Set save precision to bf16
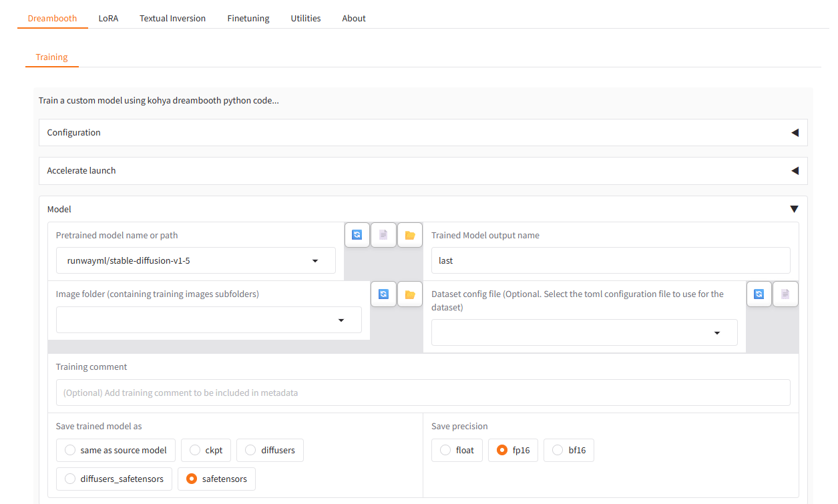The height and width of the screenshot is (504, 838). 568,450
